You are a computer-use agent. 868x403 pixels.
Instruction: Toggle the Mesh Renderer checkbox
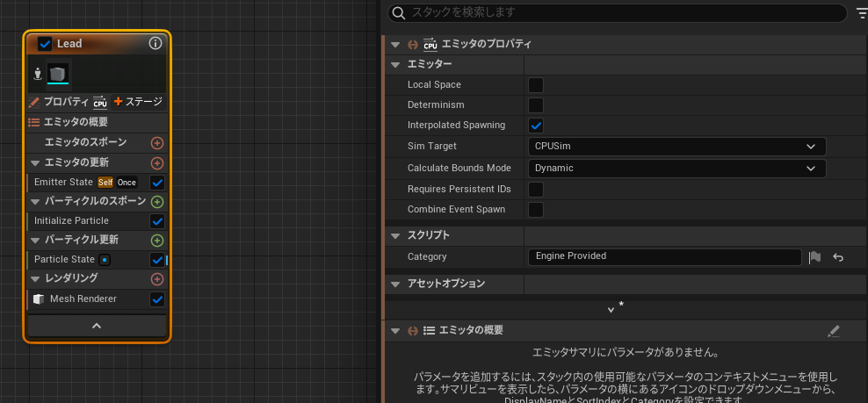pyautogui.click(x=157, y=299)
